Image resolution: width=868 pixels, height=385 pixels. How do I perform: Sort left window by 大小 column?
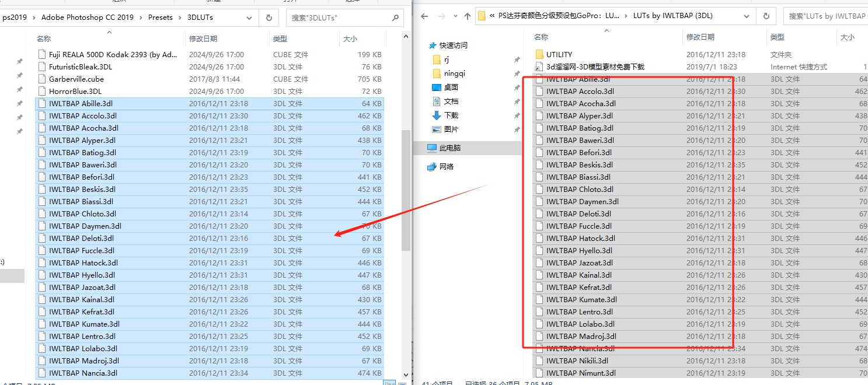point(350,39)
